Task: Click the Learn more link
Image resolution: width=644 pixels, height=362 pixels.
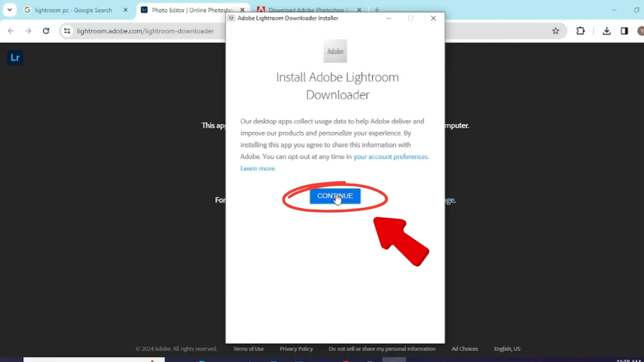Action: (257, 168)
